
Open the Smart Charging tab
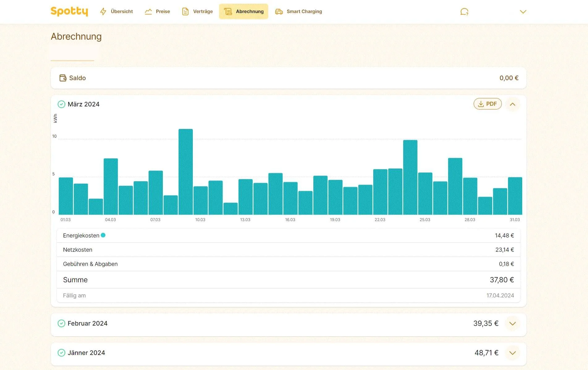(298, 11)
